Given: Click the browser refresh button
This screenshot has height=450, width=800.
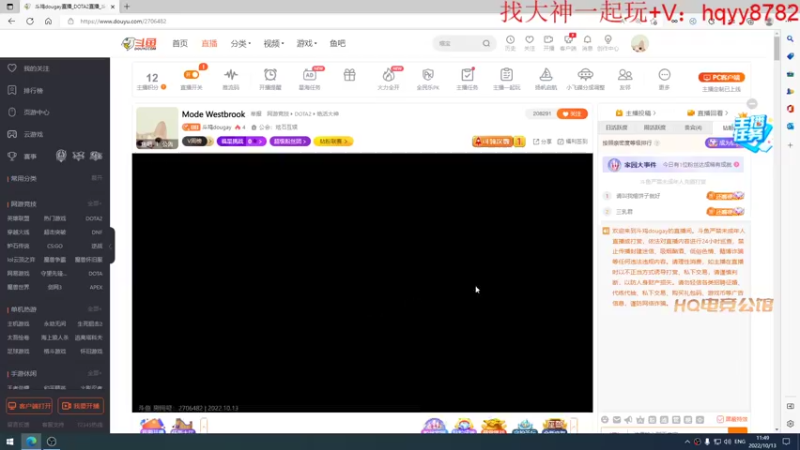Looking at the screenshot, I should point(30,21).
